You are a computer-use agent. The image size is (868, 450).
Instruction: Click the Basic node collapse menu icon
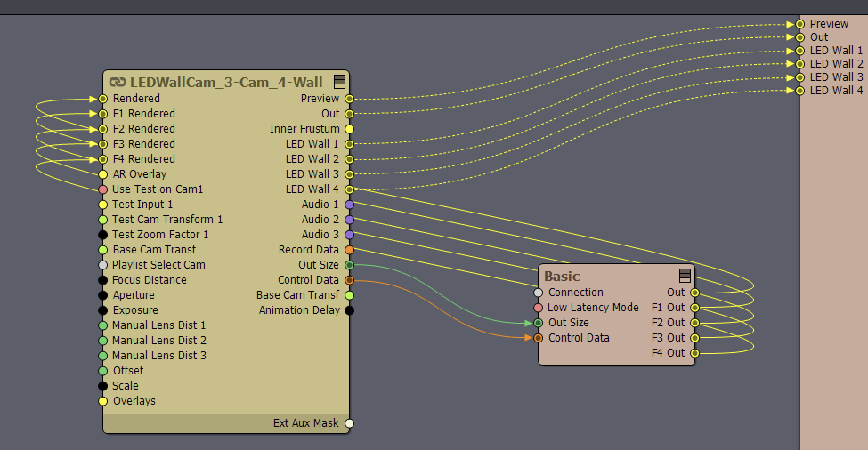685,276
